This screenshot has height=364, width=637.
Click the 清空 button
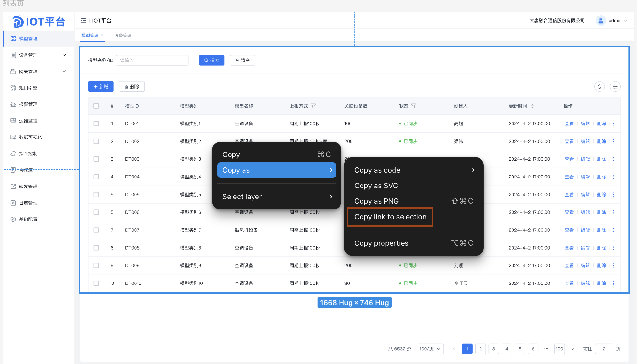pos(243,60)
